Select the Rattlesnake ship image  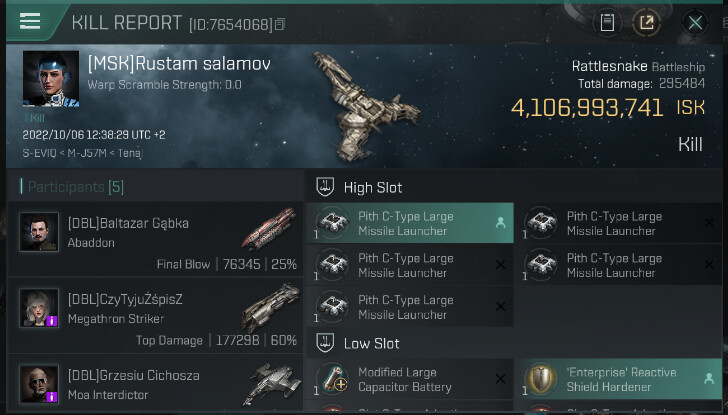[365, 106]
